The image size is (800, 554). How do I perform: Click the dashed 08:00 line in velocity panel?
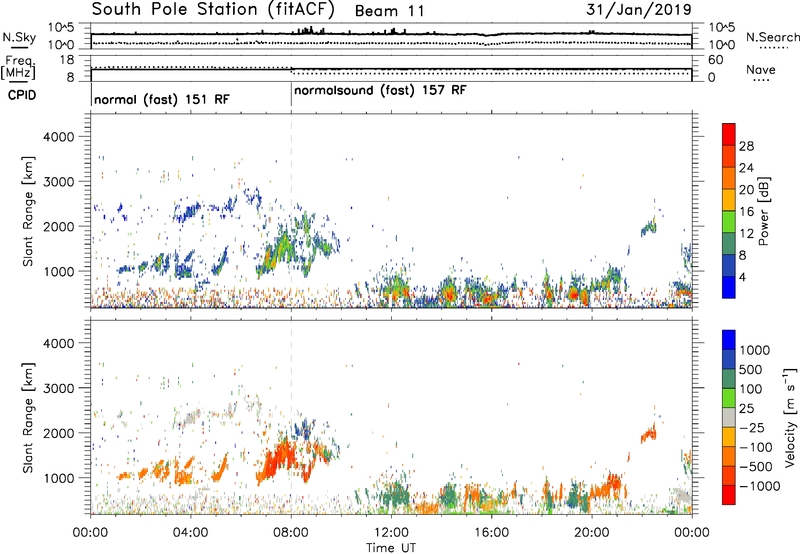[x=291, y=417]
